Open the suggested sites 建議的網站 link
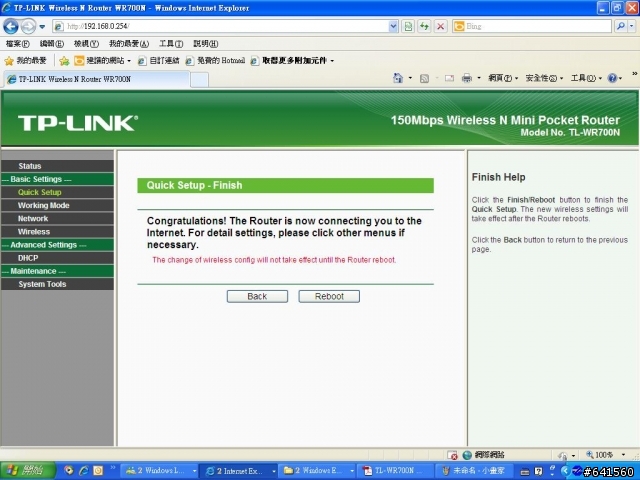The width and height of the screenshot is (640, 480). click(102, 61)
